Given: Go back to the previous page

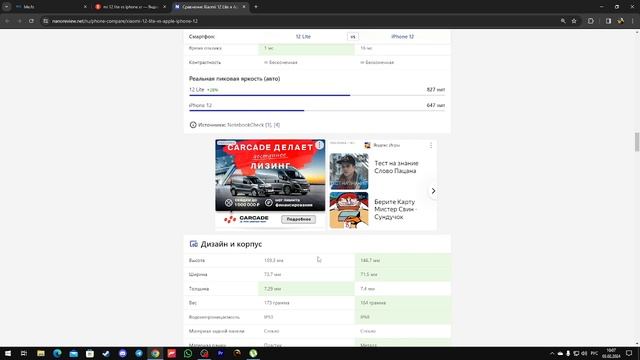Looking at the screenshot, I should click(x=7, y=21).
